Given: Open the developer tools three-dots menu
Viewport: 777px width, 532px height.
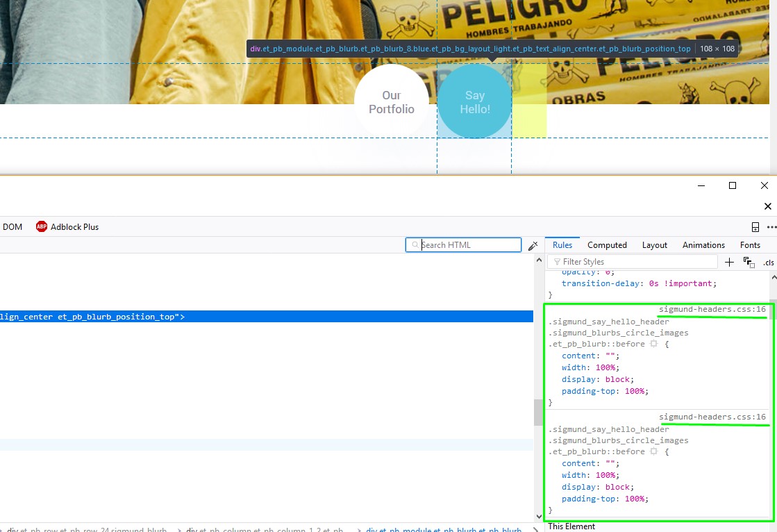Looking at the screenshot, I should pyautogui.click(x=771, y=227).
